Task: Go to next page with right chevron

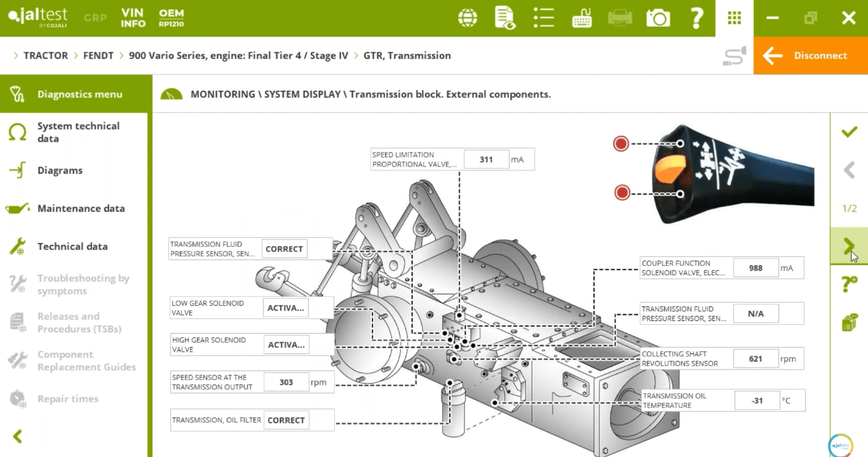Action: 849,246
